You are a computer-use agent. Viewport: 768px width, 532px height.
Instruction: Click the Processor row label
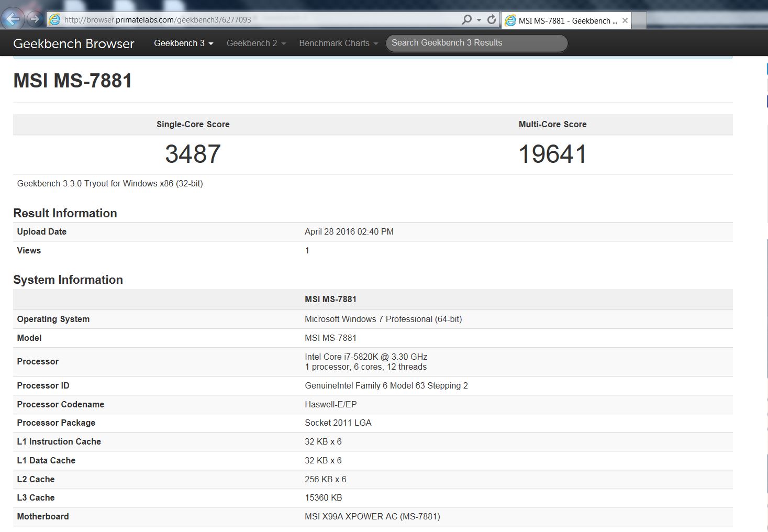[38, 361]
